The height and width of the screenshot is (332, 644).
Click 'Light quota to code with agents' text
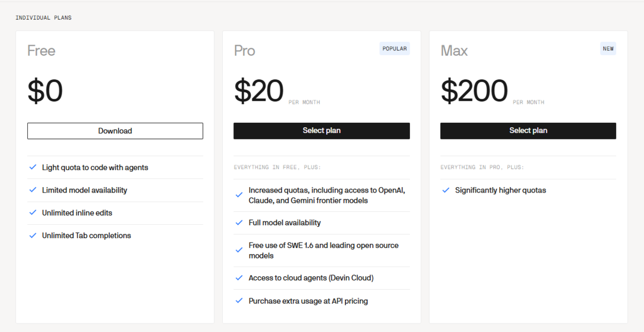pyautogui.click(x=95, y=167)
